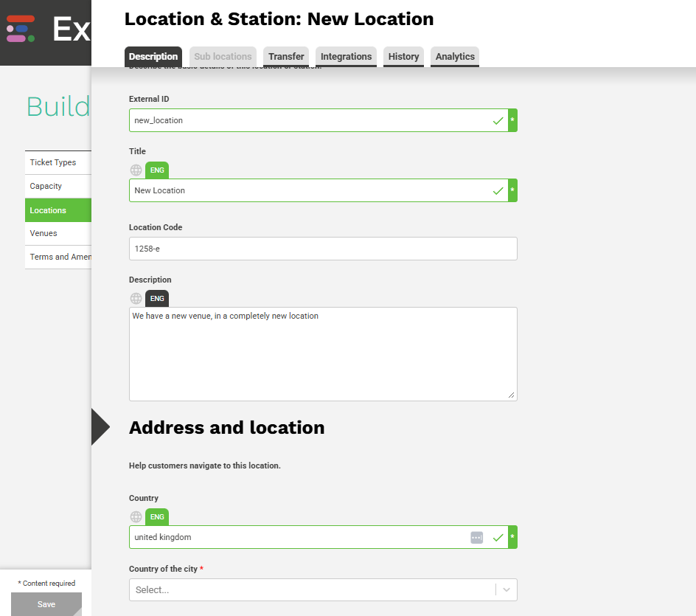The width and height of the screenshot is (696, 616).
Task: Click the green checkmark in External ID field
Action: pyautogui.click(x=498, y=120)
